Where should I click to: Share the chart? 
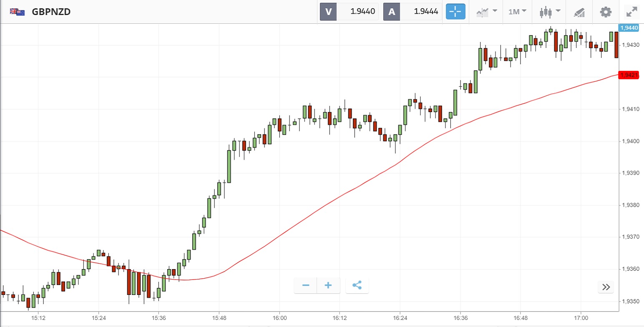(357, 286)
